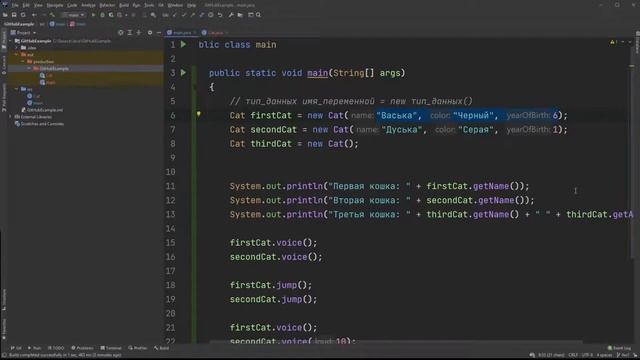Collapse the src folder node
The image size is (640, 360).
[17, 89]
